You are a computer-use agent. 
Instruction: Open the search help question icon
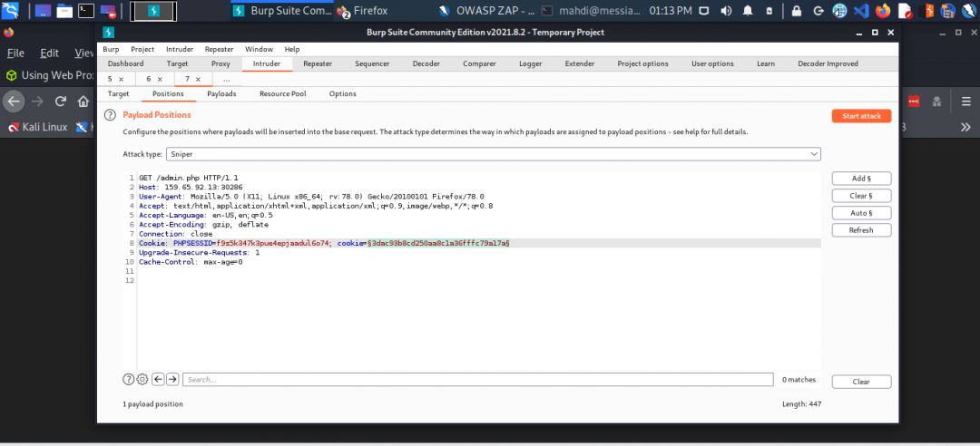point(128,379)
